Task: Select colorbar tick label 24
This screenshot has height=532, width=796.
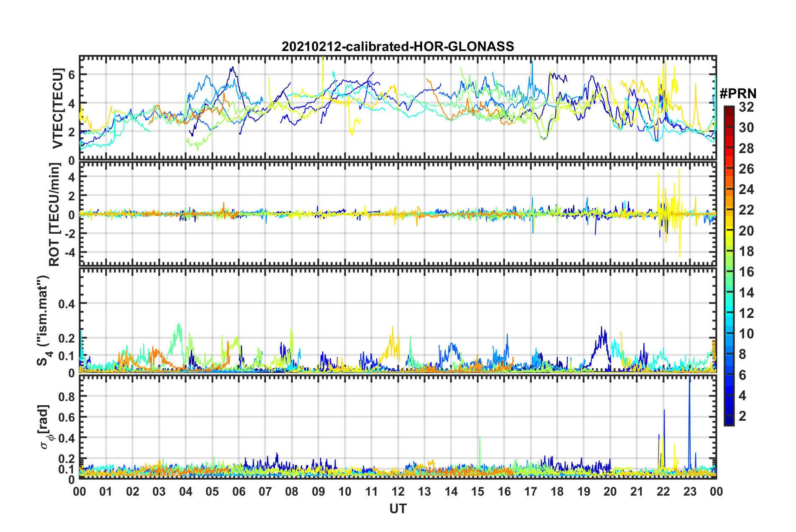Action: pos(746,189)
